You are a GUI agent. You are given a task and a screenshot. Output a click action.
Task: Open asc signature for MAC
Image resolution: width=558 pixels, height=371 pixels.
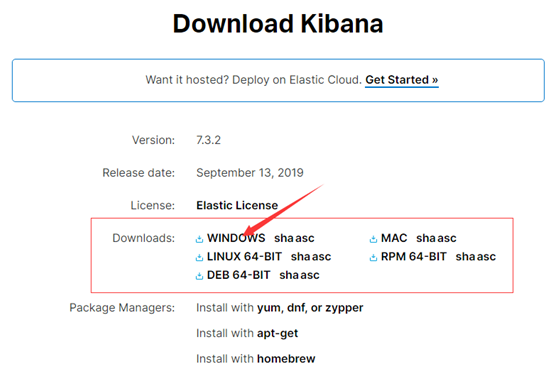pyautogui.click(x=447, y=238)
